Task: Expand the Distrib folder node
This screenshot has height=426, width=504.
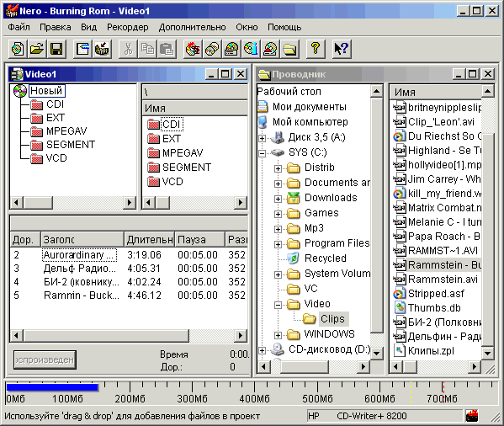Action: click(278, 168)
